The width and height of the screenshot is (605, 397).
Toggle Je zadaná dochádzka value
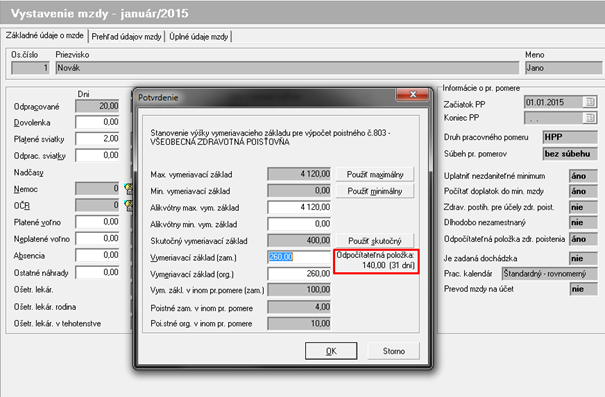pyautogui.click(x=583, y=258)
